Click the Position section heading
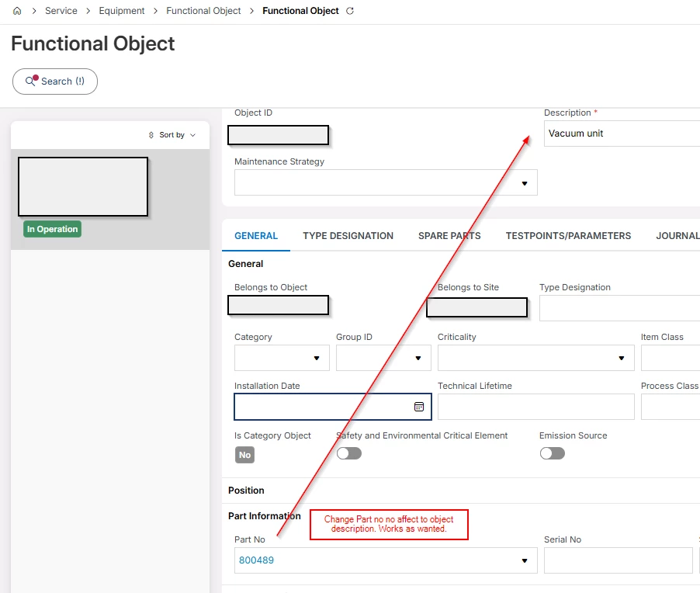Screen dimensions: 700x593 [246, 491]
